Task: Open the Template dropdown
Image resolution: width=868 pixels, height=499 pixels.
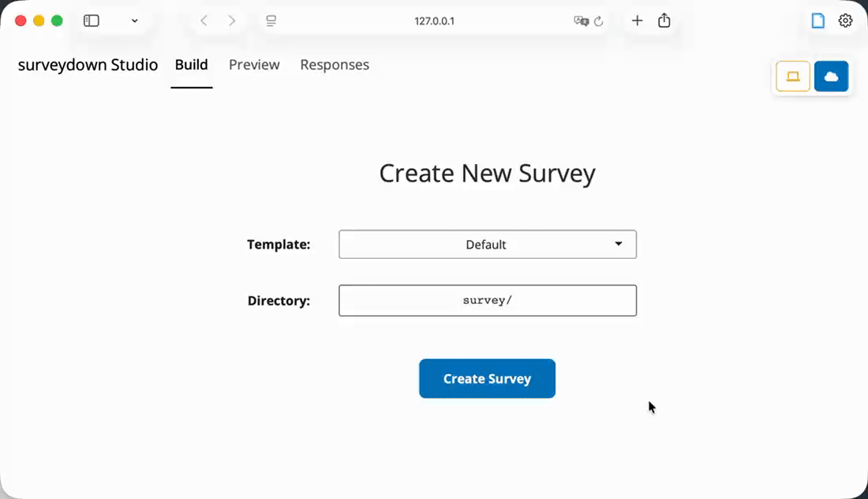Action: [487, 245]
